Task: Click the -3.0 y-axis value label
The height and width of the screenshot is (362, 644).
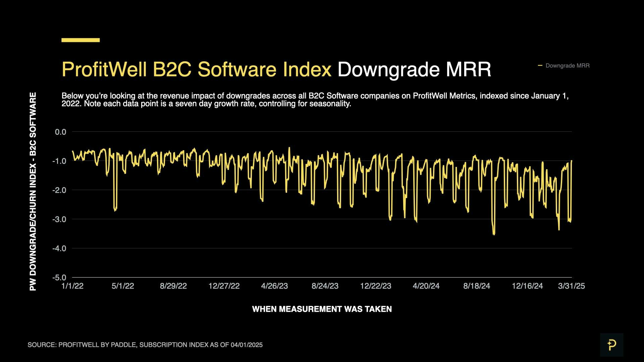Action: 59,219
